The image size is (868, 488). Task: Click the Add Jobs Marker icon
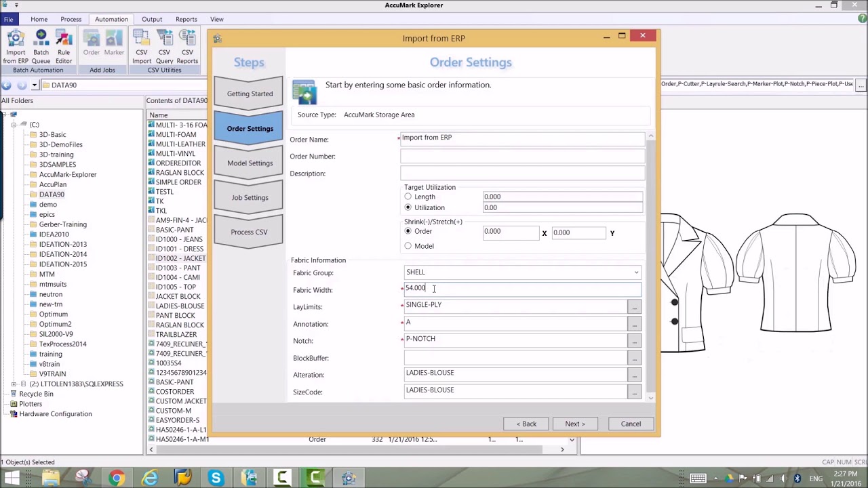pyautogui.click(x=114, y=43)
